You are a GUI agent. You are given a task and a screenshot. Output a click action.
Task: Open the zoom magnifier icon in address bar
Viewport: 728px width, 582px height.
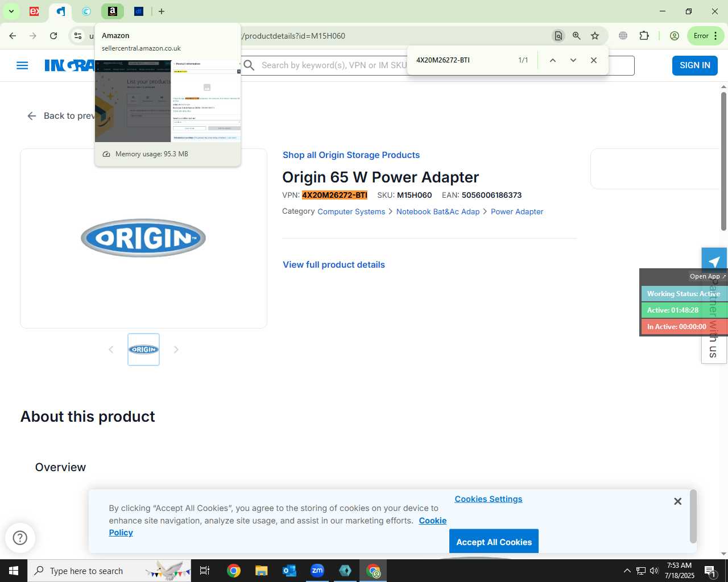(x=577, y=36)
